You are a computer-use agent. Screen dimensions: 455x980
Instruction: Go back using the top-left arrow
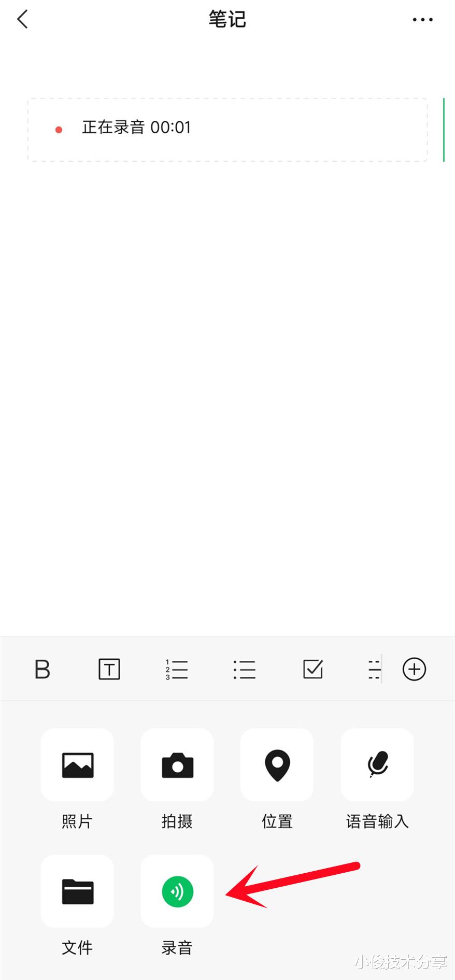tap(22, 20)
